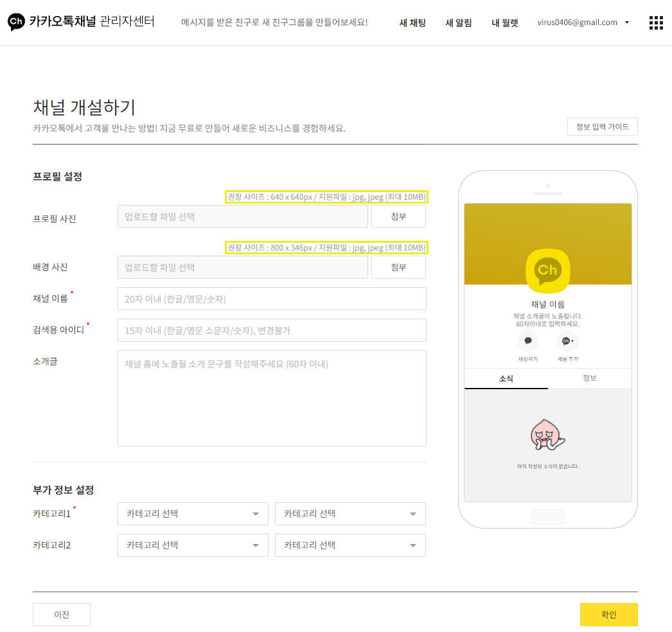The width and height of the screenshot is (672, 632).
Task: Open first 카테고리2 category dropdown
Action: coord(193,545)
